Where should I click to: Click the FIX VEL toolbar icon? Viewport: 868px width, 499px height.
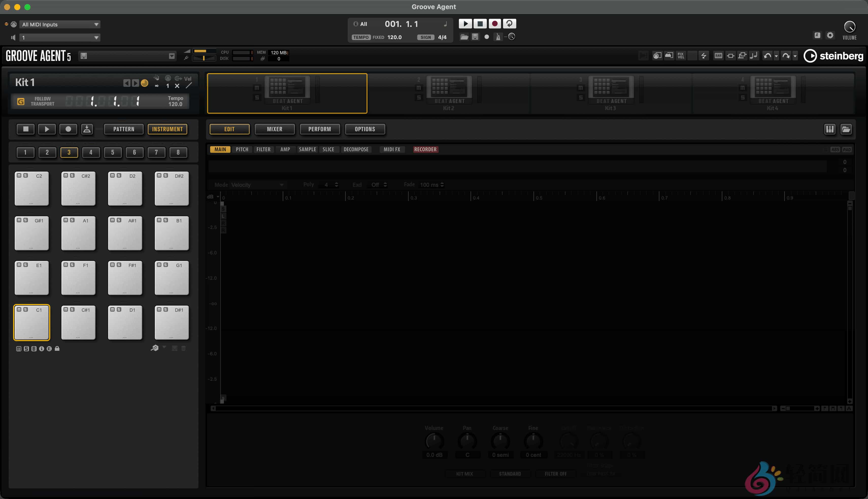pyautogui.click(x=680, y=56)
